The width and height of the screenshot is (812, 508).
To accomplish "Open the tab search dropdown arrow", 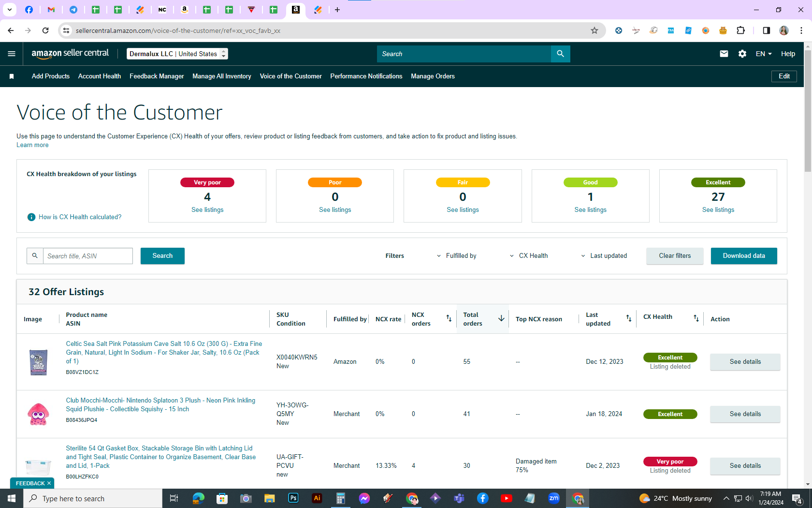I will point(9,10).
